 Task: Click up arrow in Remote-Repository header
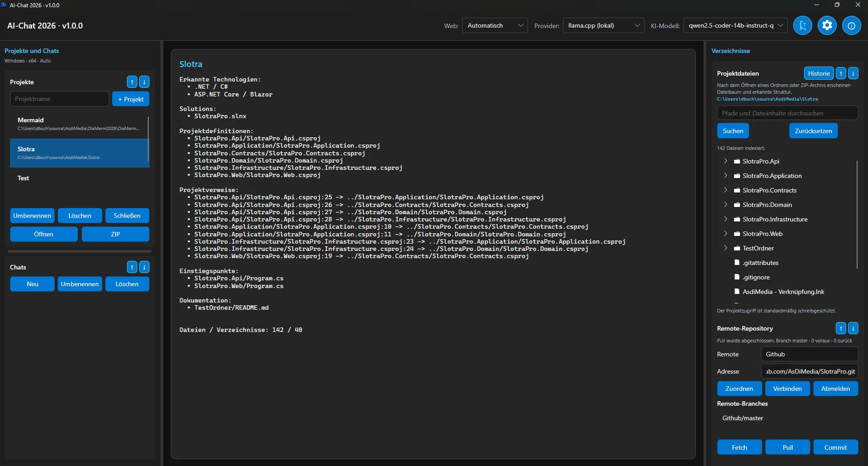tap(841, 328)
